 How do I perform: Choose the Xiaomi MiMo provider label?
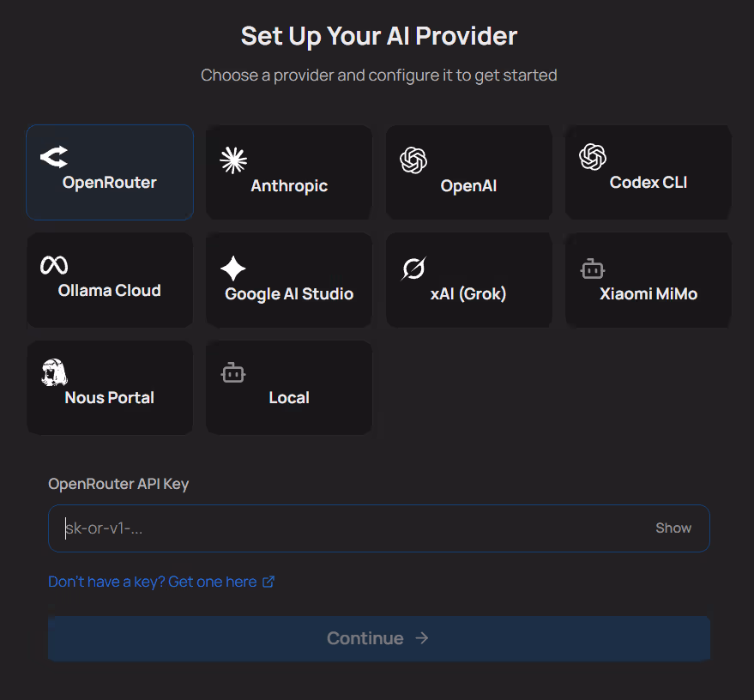[648, 293]
